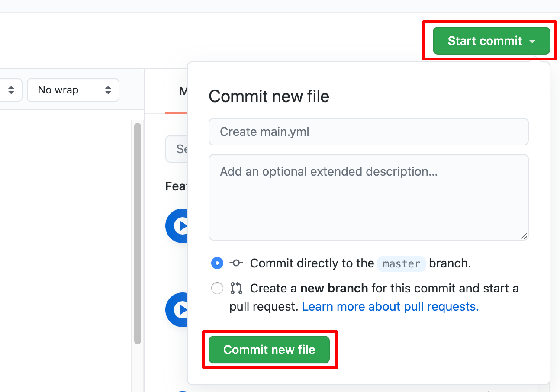Focus the Create main.yml commit message field
The width and height of the screenshot is (560, 392).
pos(368,132)
